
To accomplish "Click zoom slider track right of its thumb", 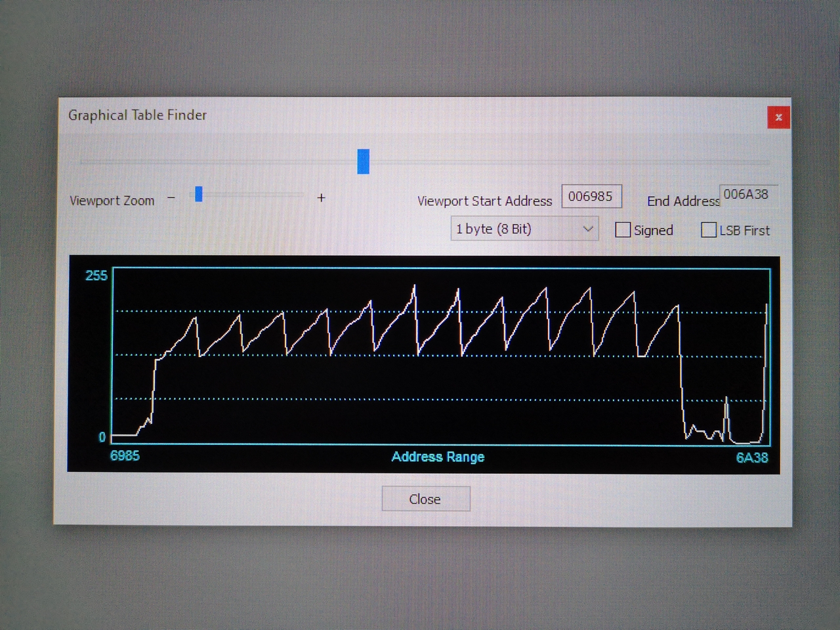I will (256, 195).
